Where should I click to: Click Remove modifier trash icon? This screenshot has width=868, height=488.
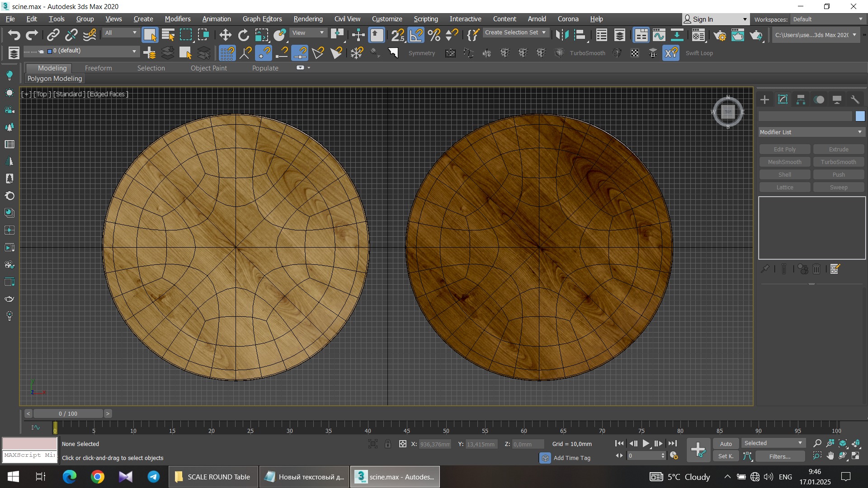[816, 269]
